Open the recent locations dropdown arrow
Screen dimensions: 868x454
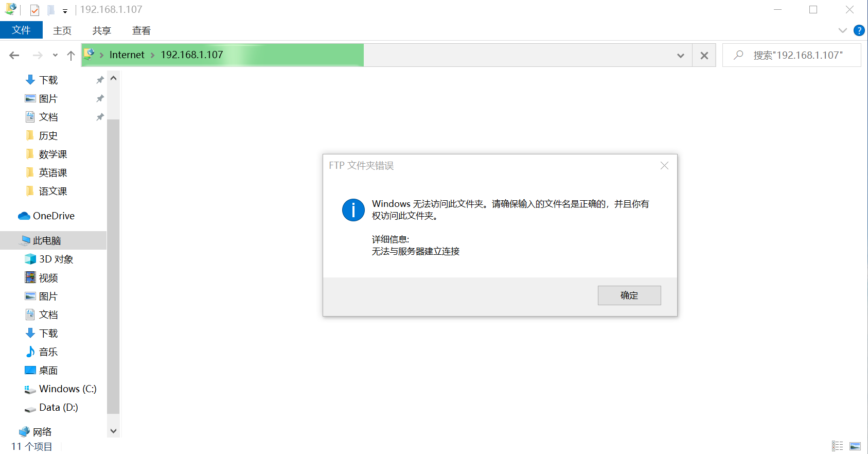point(55,55)
